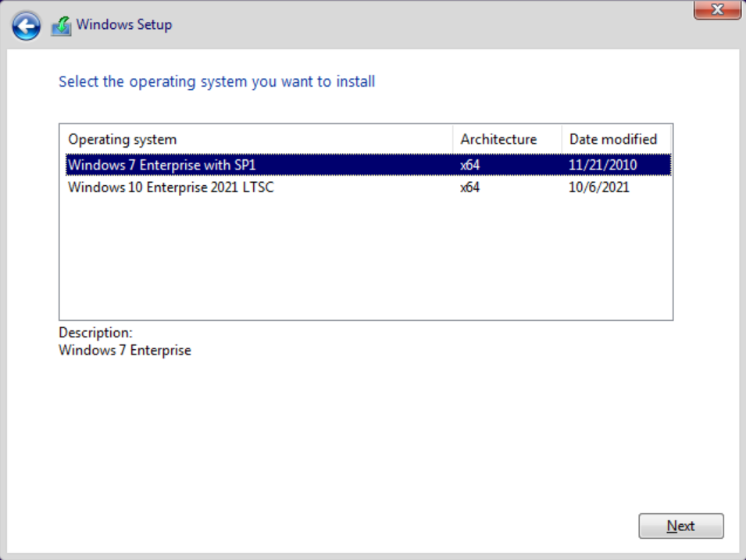Click divider between Operating system and Architecture
Viewport: 746px width, 560px height.
(453, 140)
